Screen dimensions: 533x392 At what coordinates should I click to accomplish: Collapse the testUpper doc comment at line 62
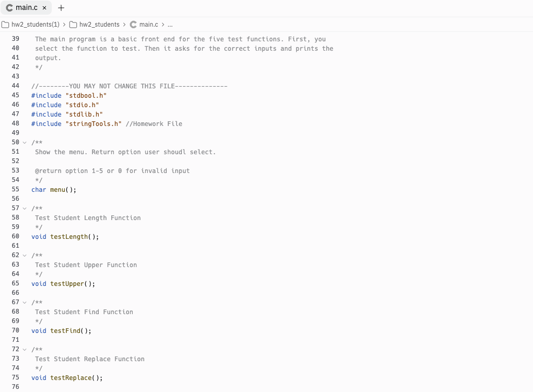24,255
